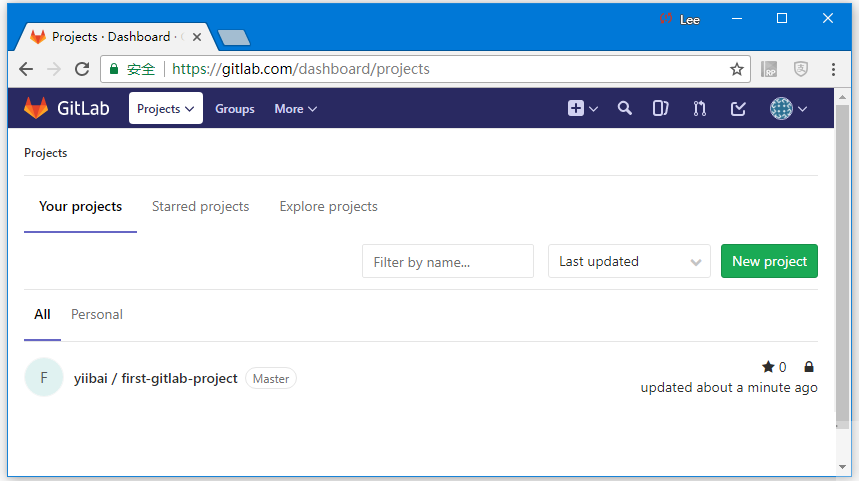Click the RP extension icon
Image resolution: width=859 pixels, height=481 pixels.
tap(769, 69)
